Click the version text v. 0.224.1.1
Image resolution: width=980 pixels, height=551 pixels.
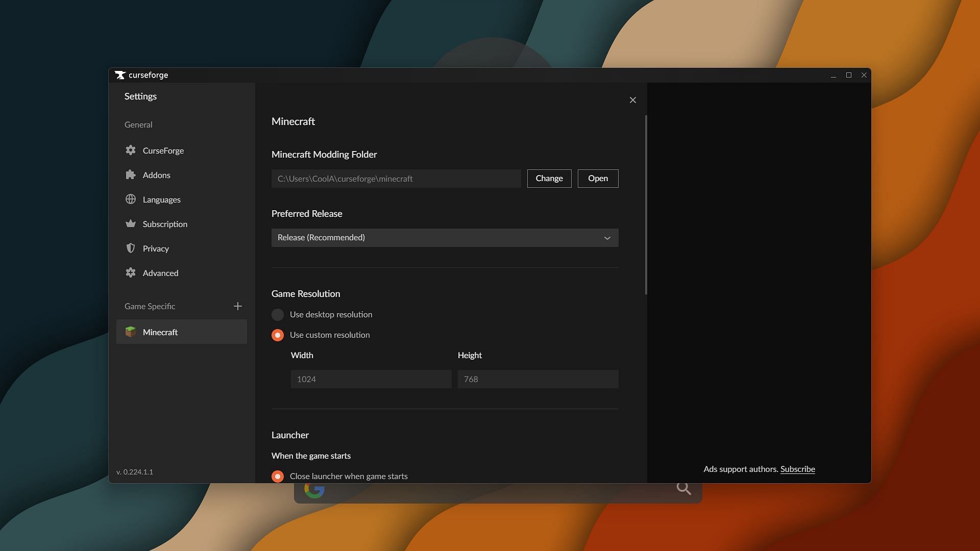[x=135, y=472]
